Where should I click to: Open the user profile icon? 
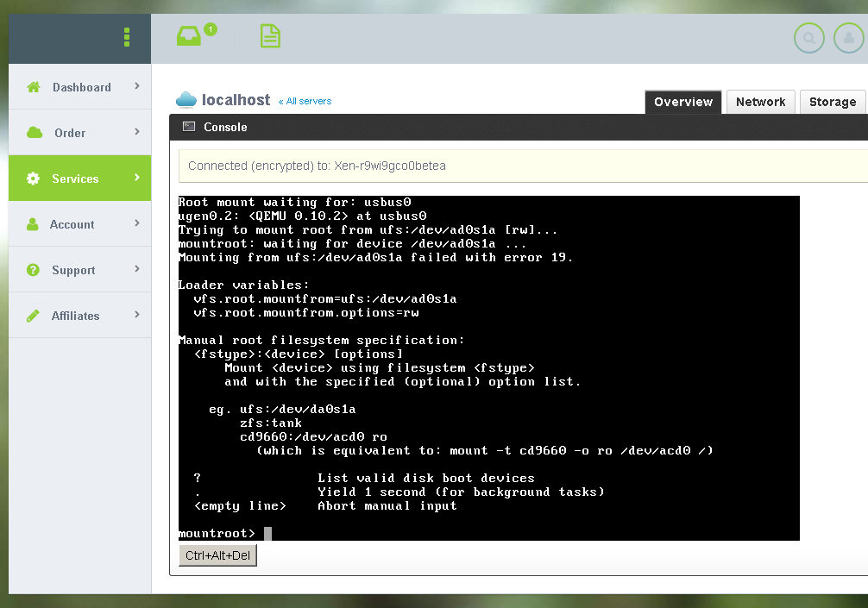[x=849, y=38]
